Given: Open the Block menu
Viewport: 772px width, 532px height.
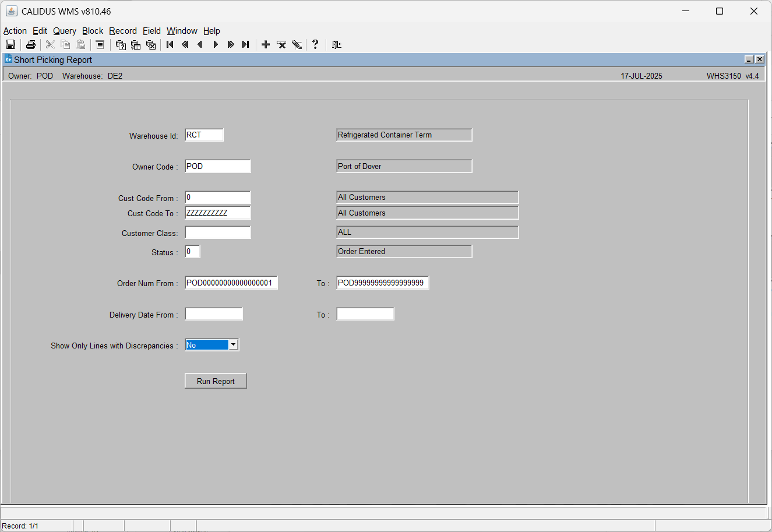Looking at the screenshot, I should (93, 31).
